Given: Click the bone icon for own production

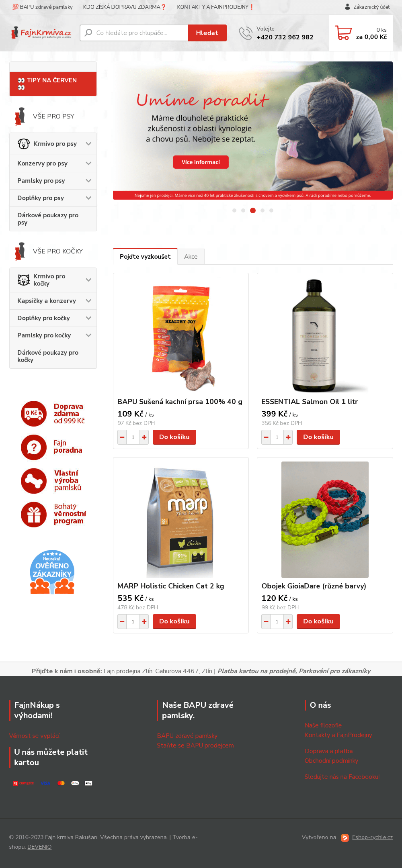Looking at the screenshot, I should click(x=34, y=481).
